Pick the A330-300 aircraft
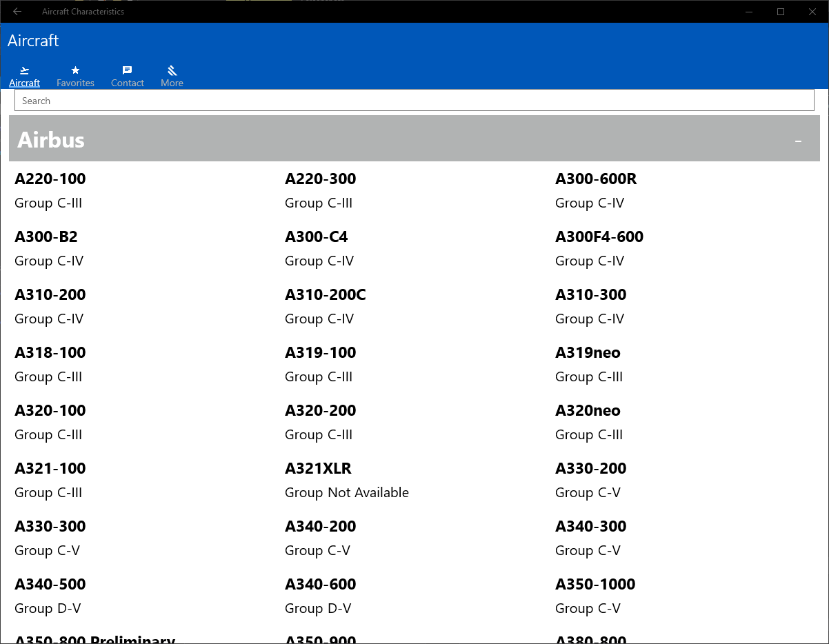Screen dimensions: 829x644 click(50, 527)
